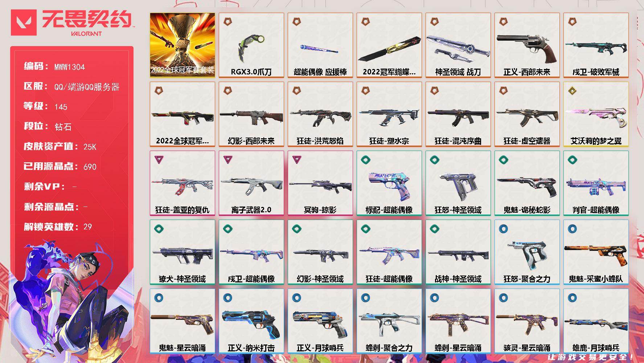Click green tier icon on 獠犬-神圣领域
The image size is (644, 363).
[x=159, y=229]
